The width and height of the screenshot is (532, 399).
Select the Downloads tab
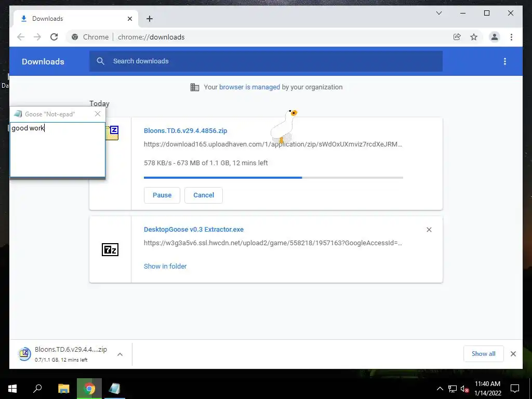pos(76,19)
